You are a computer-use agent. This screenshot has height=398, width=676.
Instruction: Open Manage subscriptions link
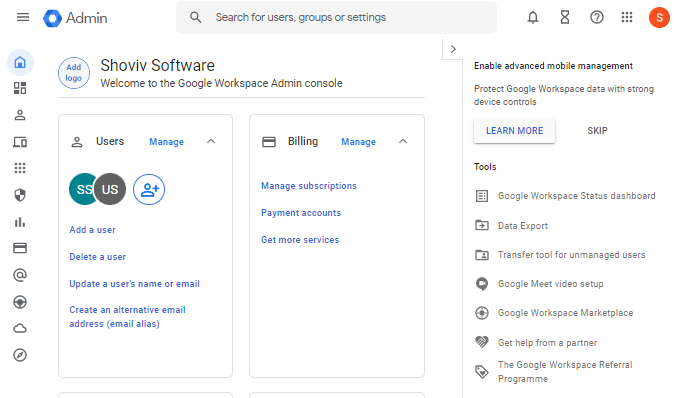(x=309, y=186)
